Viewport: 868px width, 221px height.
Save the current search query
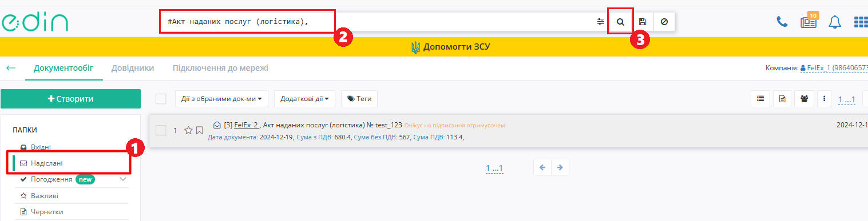point(643,22)
